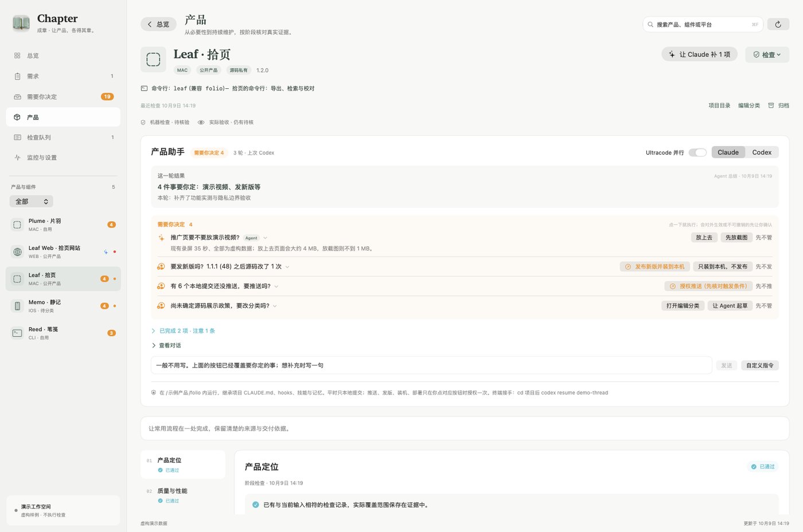Open 需求 in the sidebar
The width and height of the screenshot is (803, 532).
coord(63,76)
